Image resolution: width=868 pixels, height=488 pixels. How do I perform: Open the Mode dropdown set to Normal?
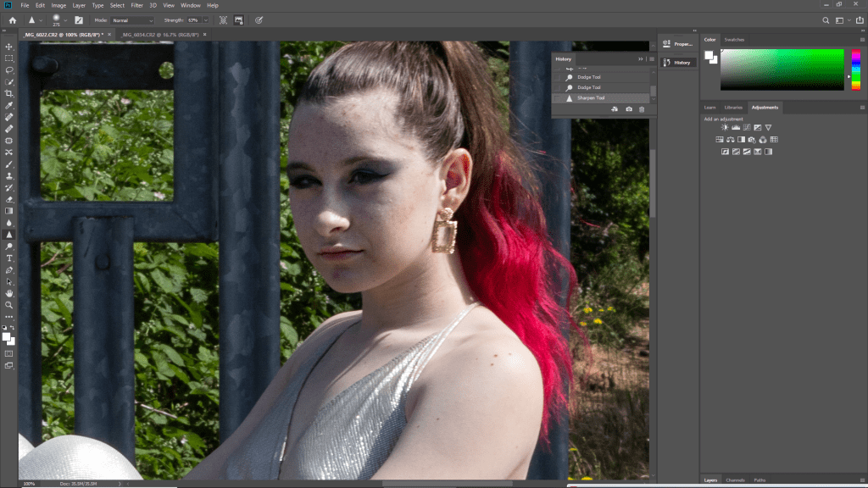click(x=132, y=19)
